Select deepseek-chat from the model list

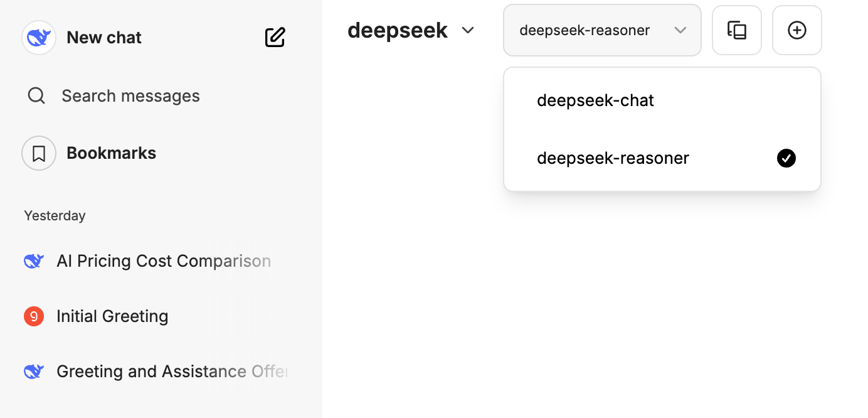595,100
